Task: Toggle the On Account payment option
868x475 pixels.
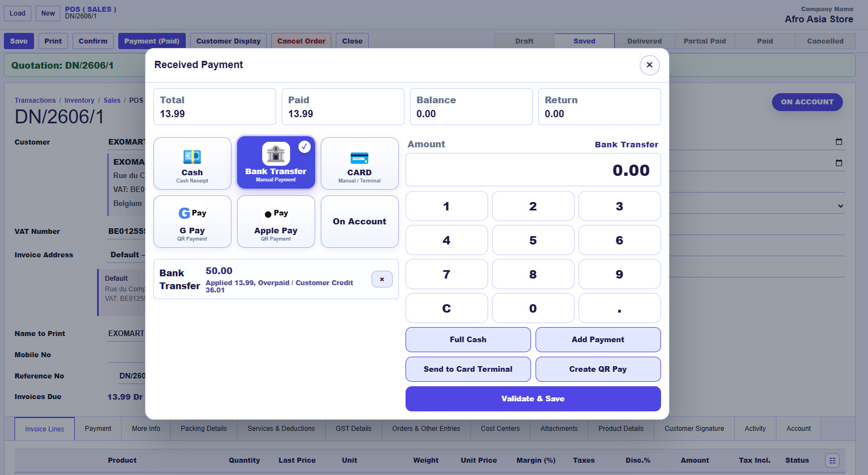Action: coord(359,221)
